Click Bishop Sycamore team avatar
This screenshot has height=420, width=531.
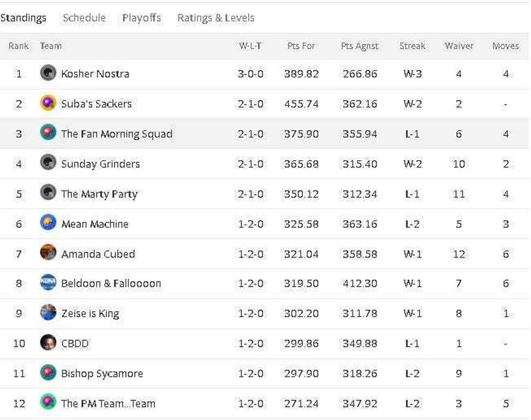pyautogui.click(x=48, y=373)
